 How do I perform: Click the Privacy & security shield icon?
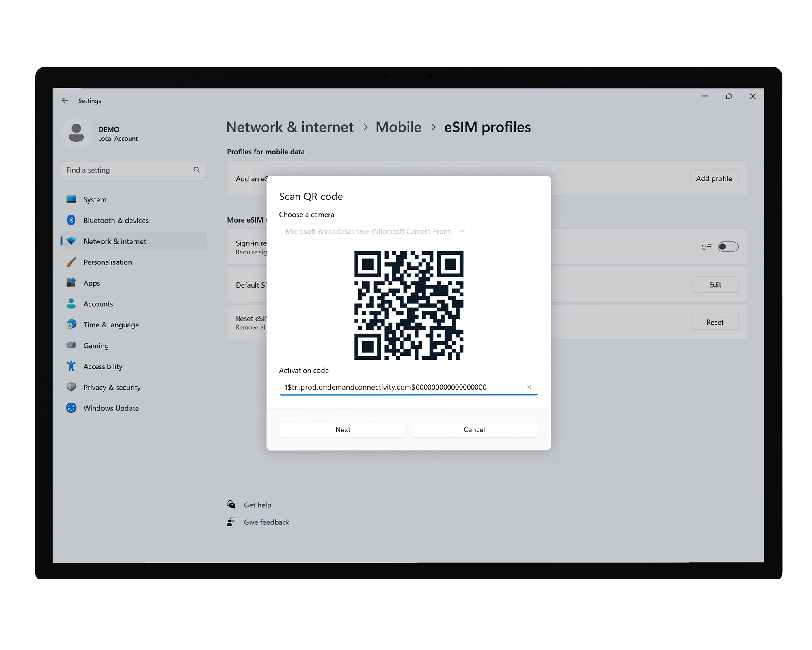71,387
